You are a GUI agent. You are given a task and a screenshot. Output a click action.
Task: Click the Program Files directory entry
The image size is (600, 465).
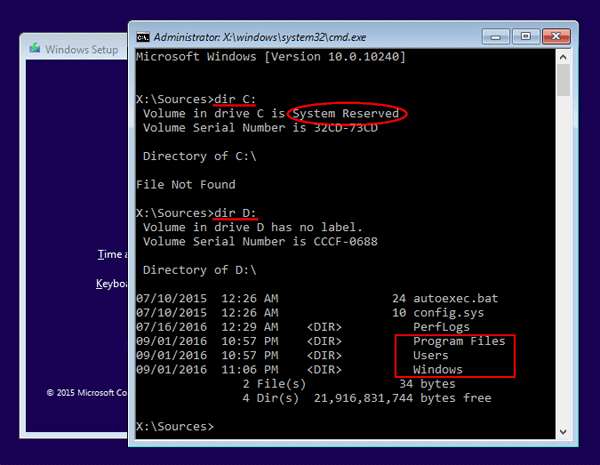tap(458, 341)
